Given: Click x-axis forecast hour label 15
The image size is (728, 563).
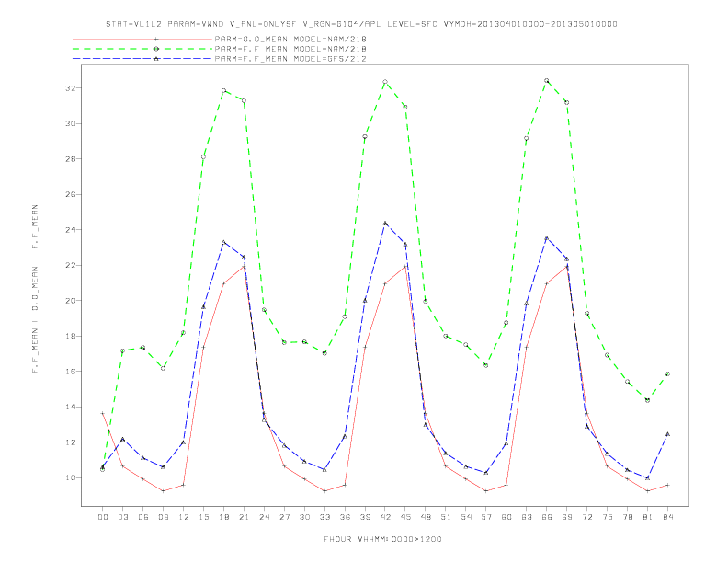Looking at the screenshot, I should [x=203, y=517].
